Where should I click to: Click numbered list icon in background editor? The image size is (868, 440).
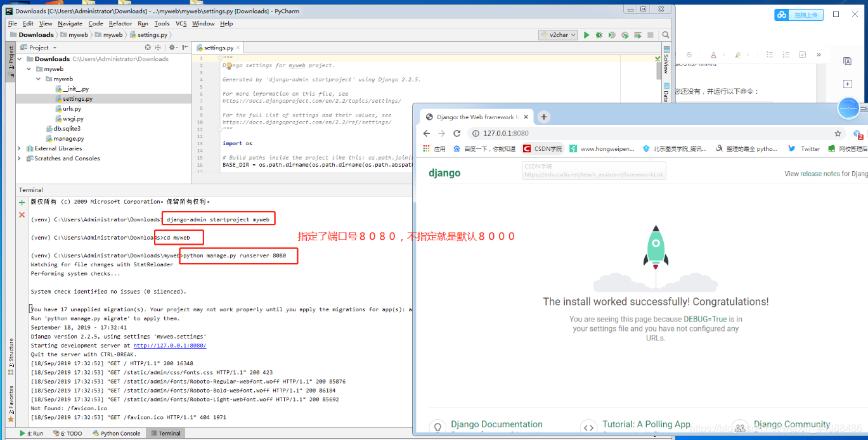click(786, 55)
